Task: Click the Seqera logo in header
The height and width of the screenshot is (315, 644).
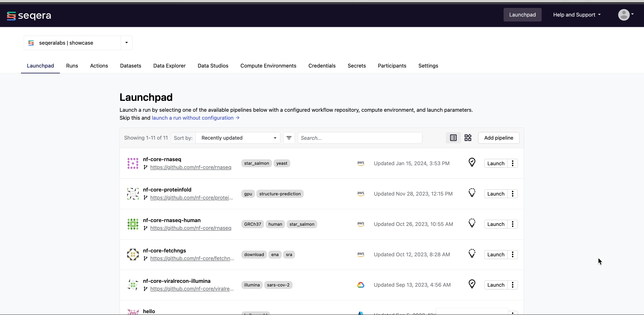Action: 29,15
